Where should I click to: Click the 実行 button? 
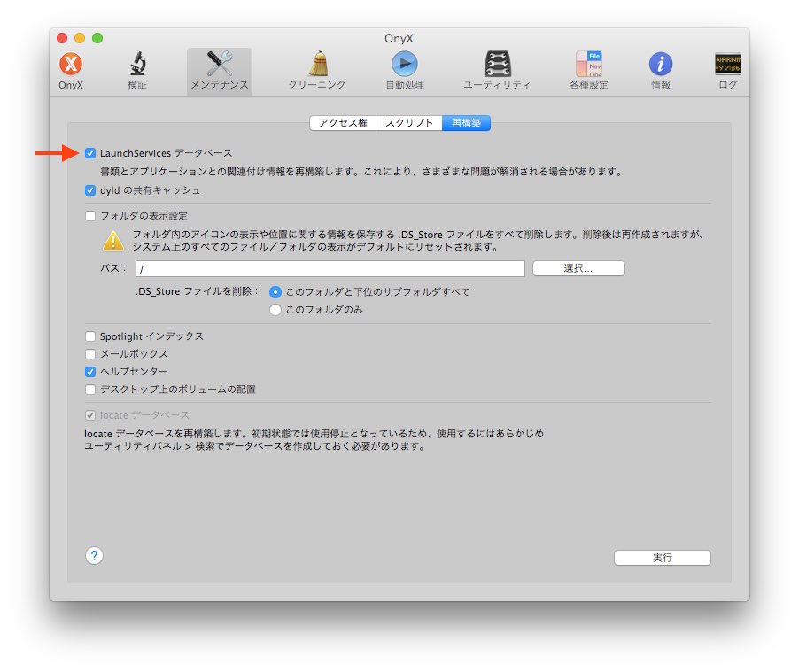coord(663,558)
